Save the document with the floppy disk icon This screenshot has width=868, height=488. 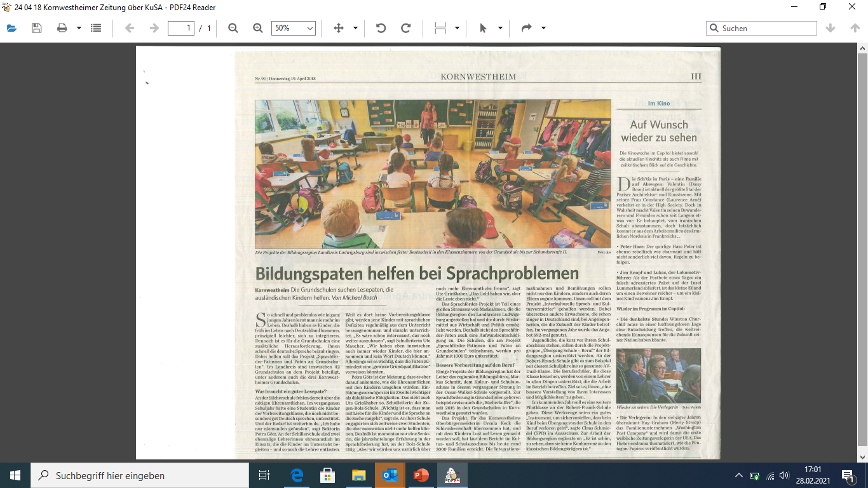(36, 28)
